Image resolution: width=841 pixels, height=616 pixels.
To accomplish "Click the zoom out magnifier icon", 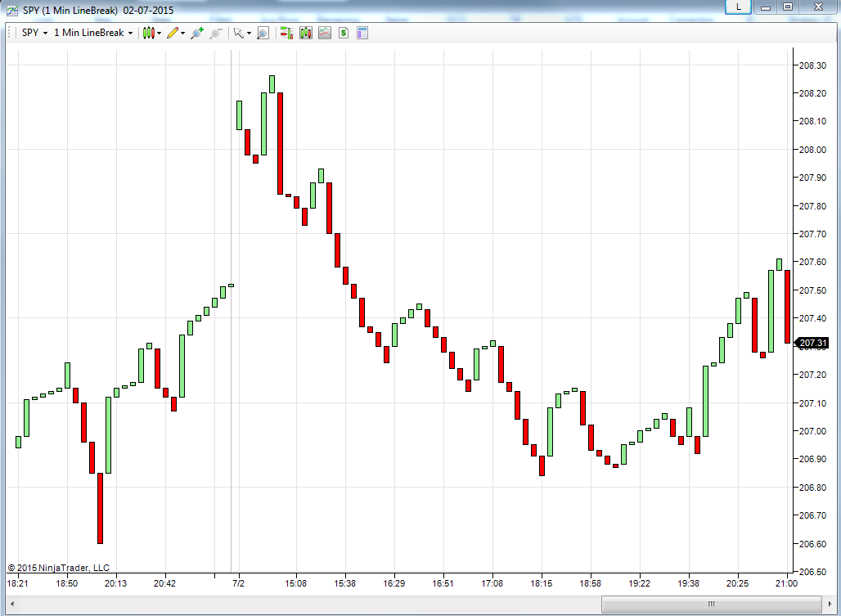I will point(216,34).
